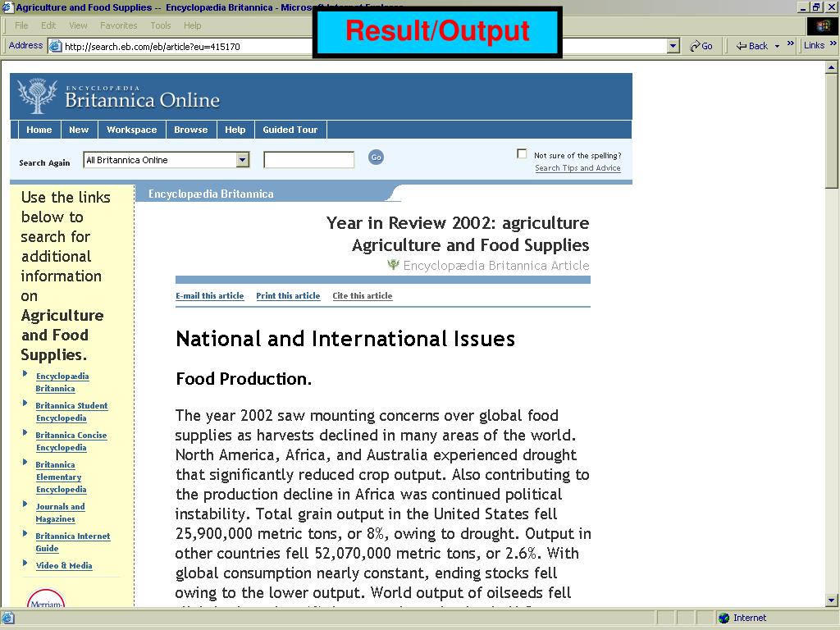Click the status bar page icon

pos(8,618)
